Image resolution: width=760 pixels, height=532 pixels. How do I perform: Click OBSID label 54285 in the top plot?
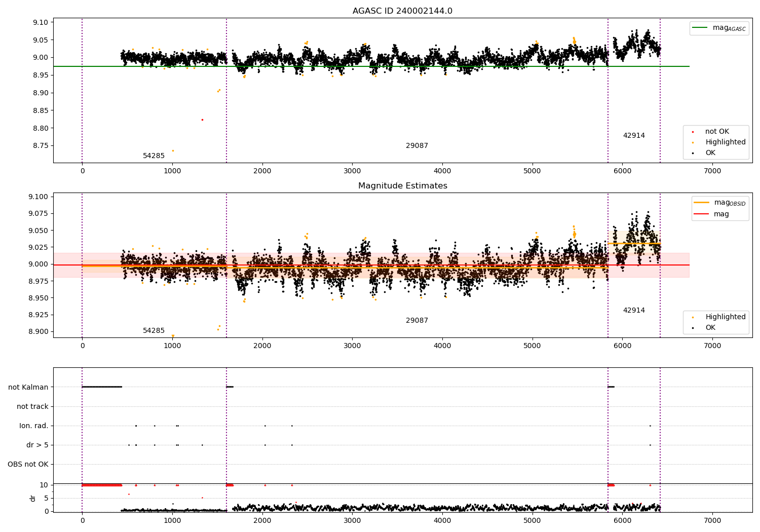pos(154,156)
